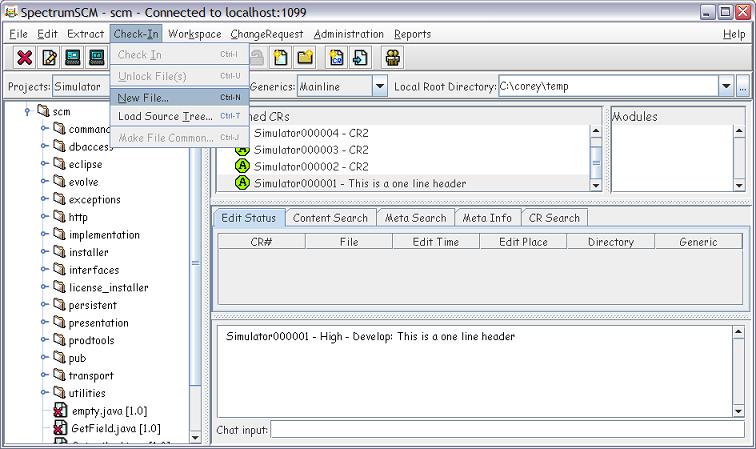Expand the interfaces folder node
756x449 pixels.
tap(44, 269)
